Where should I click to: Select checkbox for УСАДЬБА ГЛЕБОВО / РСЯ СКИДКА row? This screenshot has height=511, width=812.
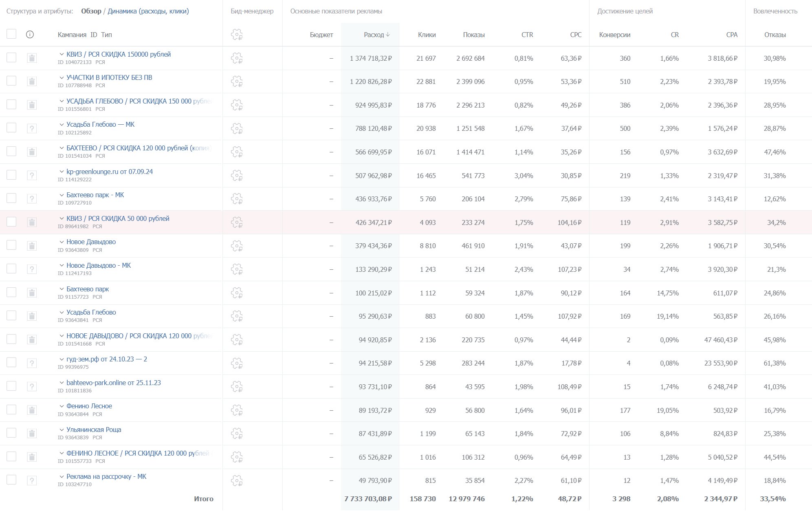[x=11, y=104]
